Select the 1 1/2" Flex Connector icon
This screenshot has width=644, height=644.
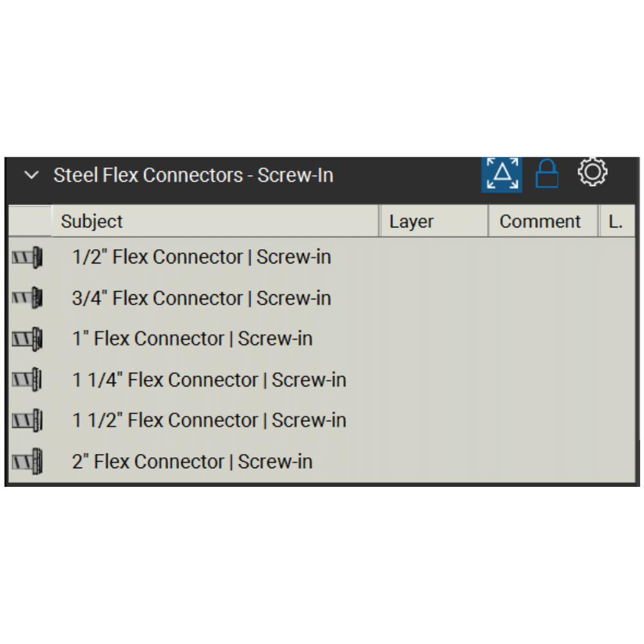(27, 421)
